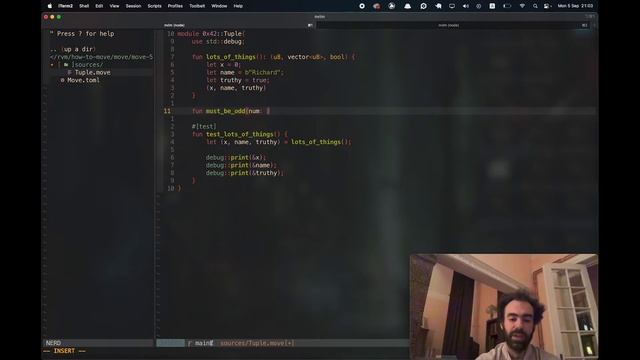Click the hat-shaped menu bar icon
The height and width of the screenshot is (360, 640).
click(407, 6)
